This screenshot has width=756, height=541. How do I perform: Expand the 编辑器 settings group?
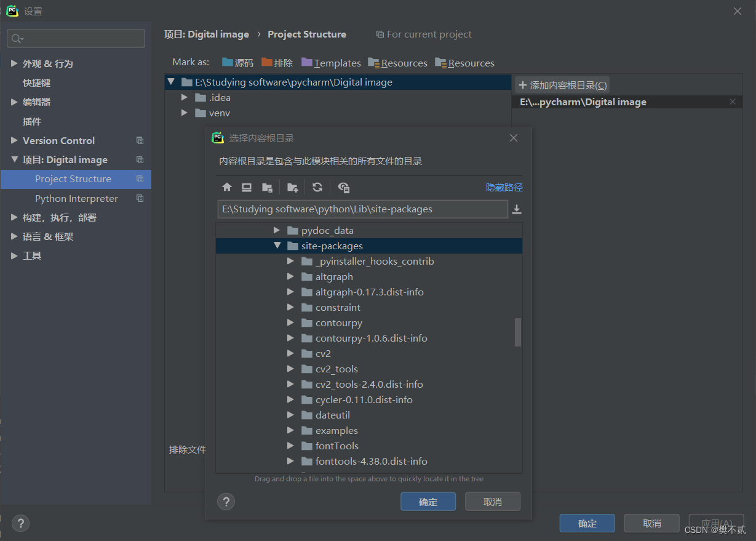tap(14, 102)
